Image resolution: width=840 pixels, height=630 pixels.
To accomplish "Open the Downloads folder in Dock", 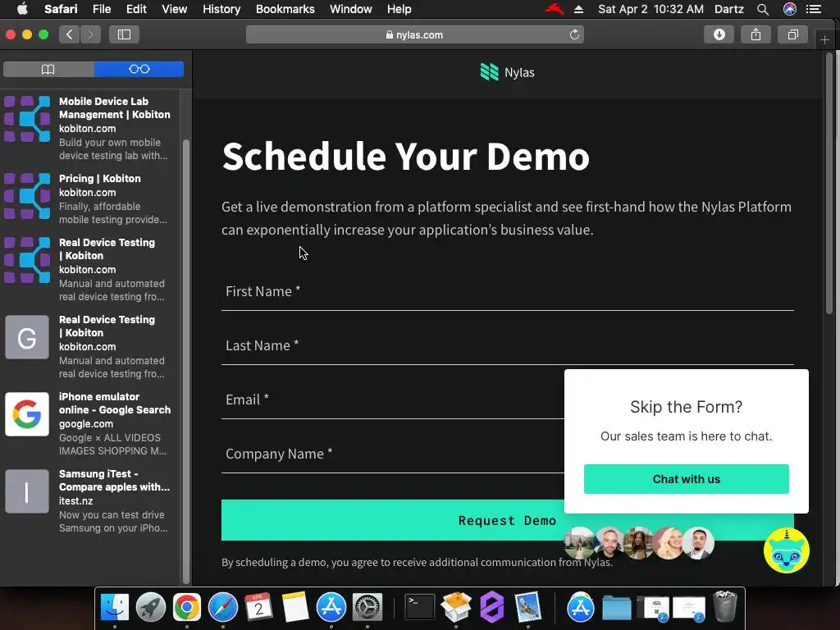I will click(617, 608).
